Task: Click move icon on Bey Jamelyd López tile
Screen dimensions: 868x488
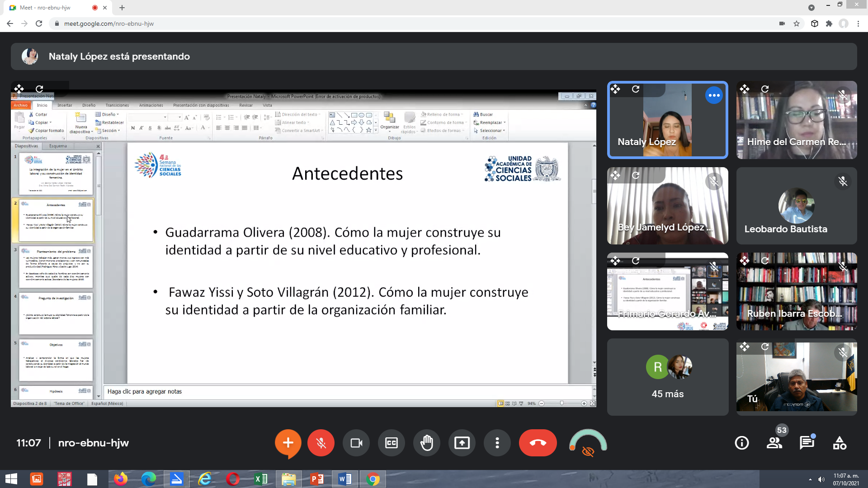Action: (x=615, y=175)
